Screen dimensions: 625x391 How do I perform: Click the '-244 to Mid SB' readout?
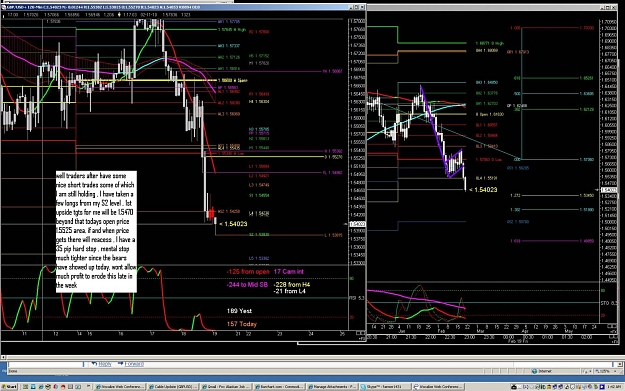(x=247, y=285)
